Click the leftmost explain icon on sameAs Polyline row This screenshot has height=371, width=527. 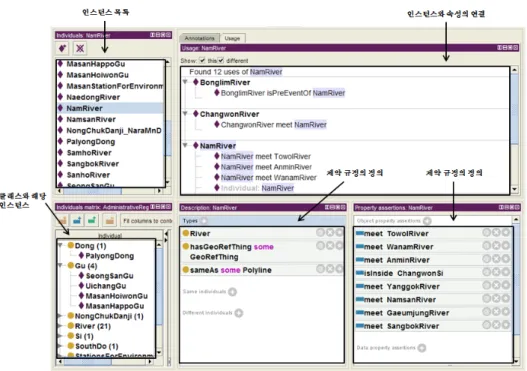tap(320, 269)
